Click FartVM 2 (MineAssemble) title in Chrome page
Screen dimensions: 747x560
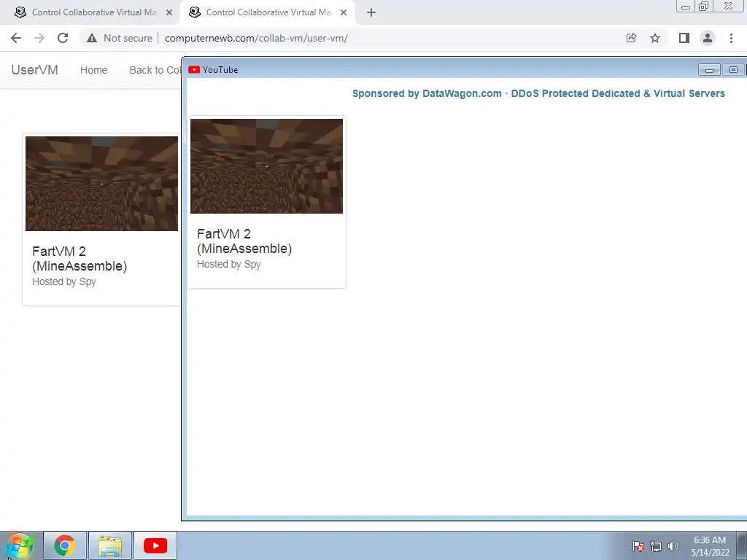(x=80, y=259)
